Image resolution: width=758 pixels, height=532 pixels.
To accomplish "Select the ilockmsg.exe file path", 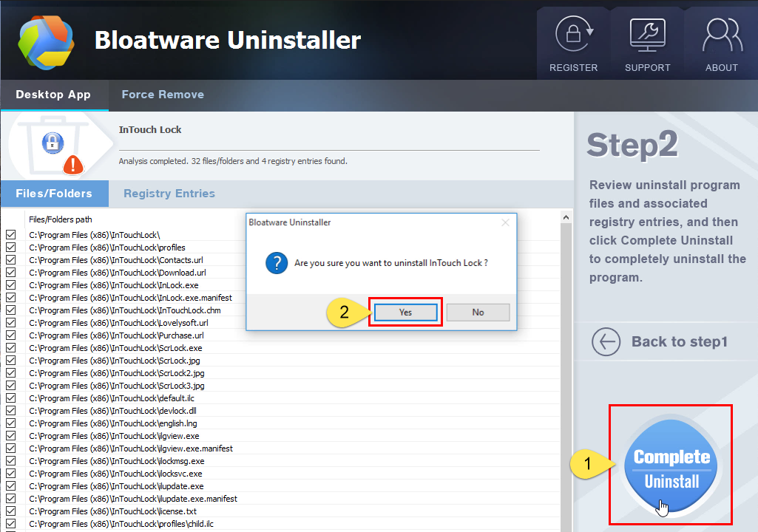I will (x=117, y=461).
